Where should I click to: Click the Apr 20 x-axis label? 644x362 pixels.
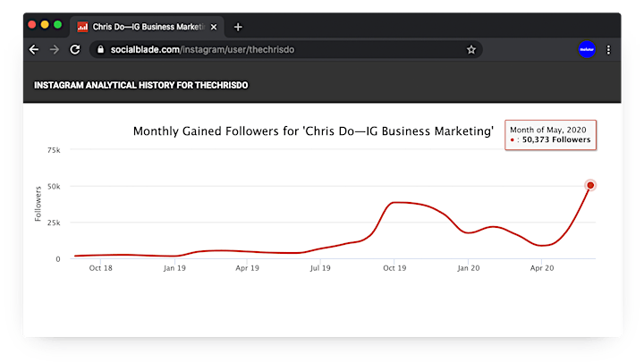[x=542, y=268]
